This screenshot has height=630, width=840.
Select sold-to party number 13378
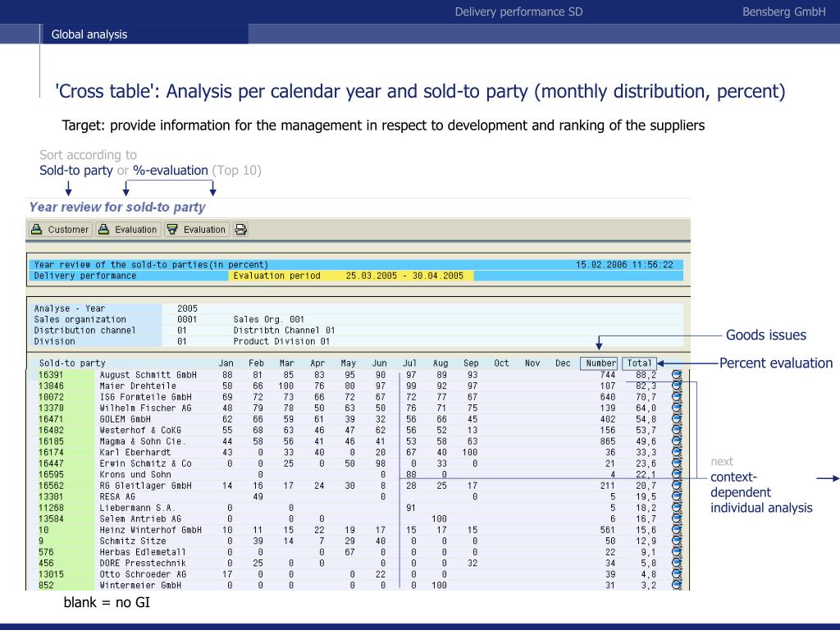[51, 409]
